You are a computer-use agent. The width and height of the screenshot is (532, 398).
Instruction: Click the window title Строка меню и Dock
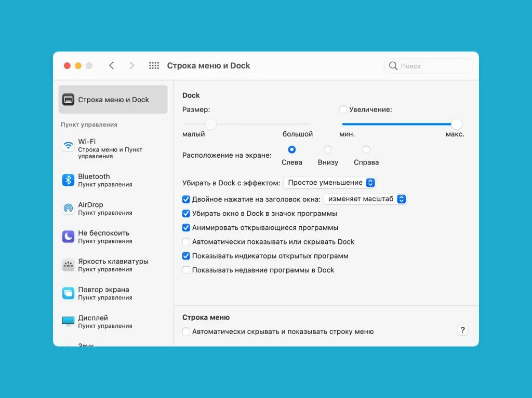coord(209,66)
